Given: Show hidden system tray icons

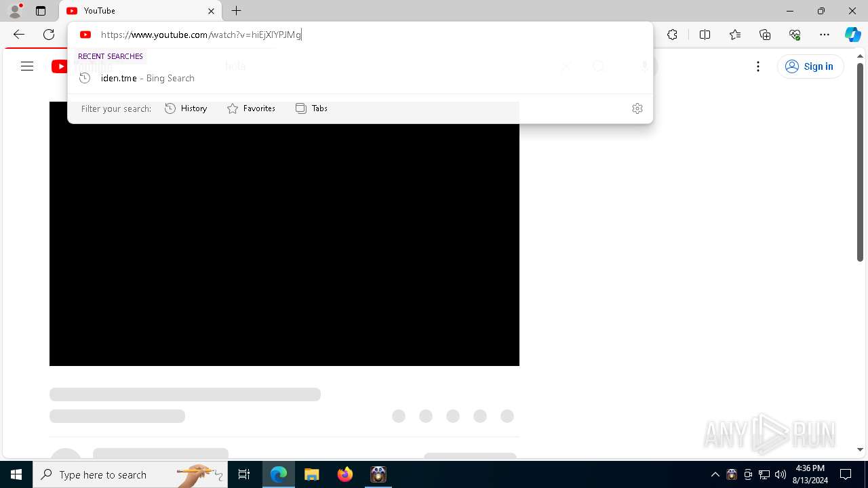Looking at the screenshot, I should 715,474.
